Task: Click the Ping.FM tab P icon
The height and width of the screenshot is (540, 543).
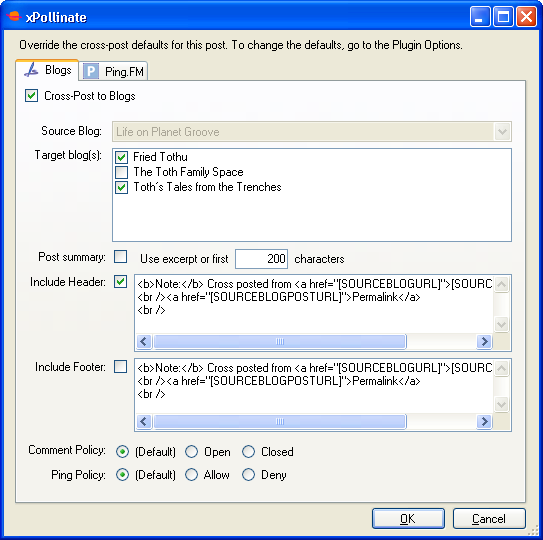Action: click(91, 71)
